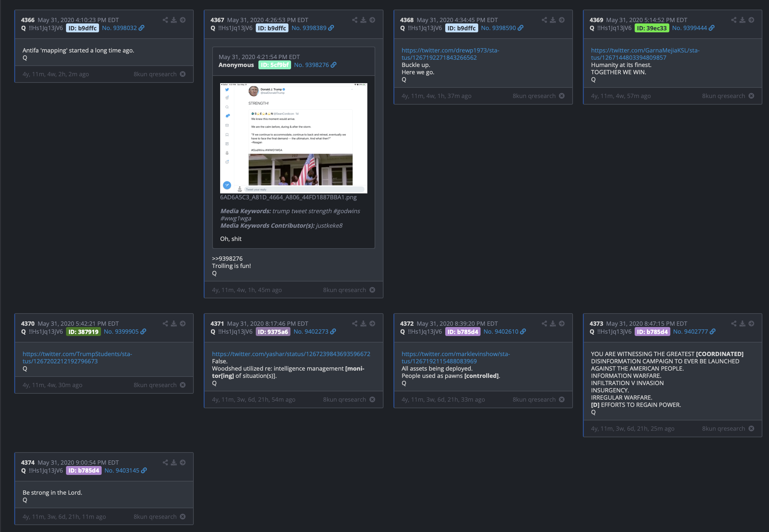Click arrow circle icon on post 4367
Viewport: 769px width, 532px height.
tap(372, 20)
